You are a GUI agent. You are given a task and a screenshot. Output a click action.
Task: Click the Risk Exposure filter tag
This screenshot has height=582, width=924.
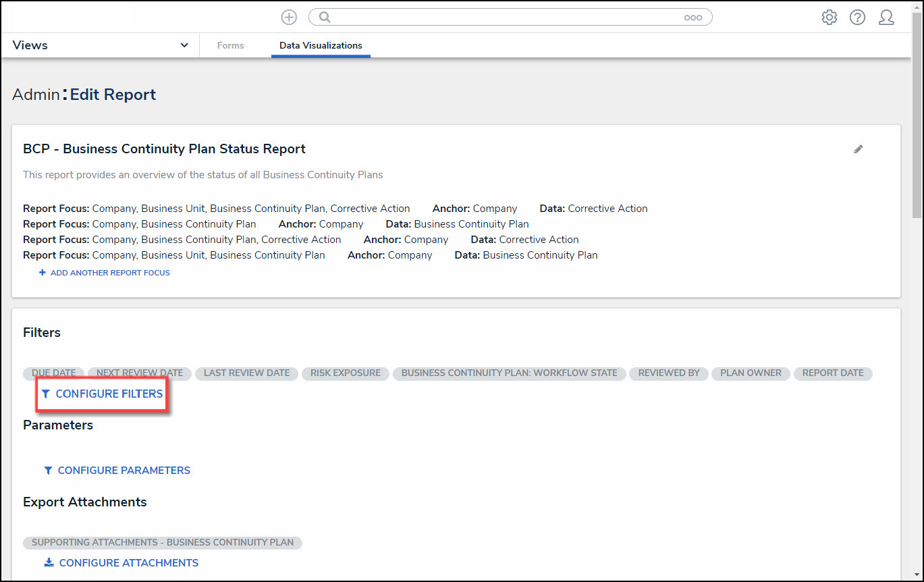346,373
